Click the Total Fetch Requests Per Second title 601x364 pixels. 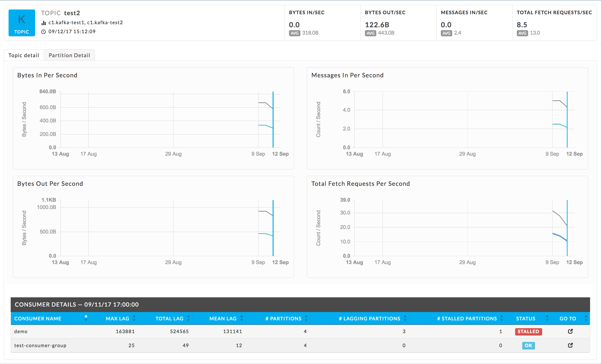click(360, 184)
